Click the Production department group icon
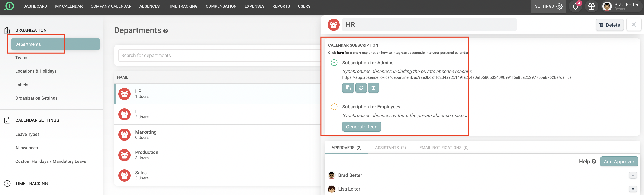Viewport: 644px width, 195px height. click(124, 155)
